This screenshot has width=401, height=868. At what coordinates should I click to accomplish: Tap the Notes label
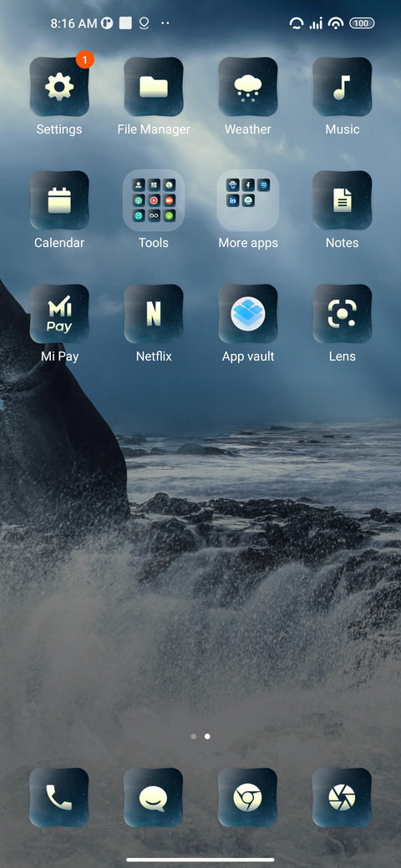pyautogui.click(x=343, y=243)
